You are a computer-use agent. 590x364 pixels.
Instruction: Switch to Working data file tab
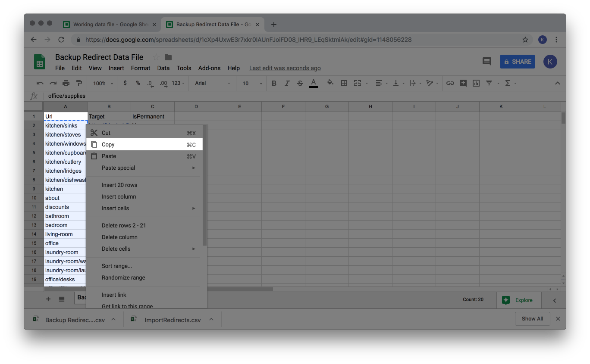pyautogui.click(x=109, y=25)
